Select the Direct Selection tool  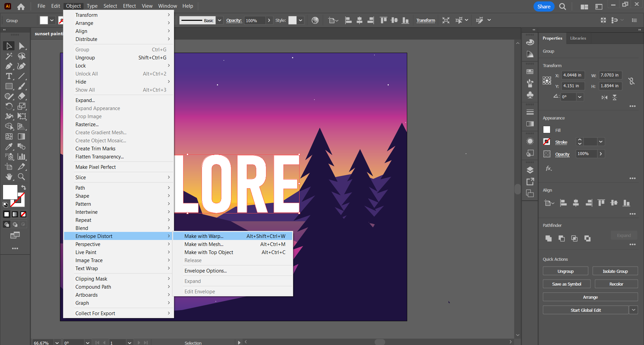(22, 46)
